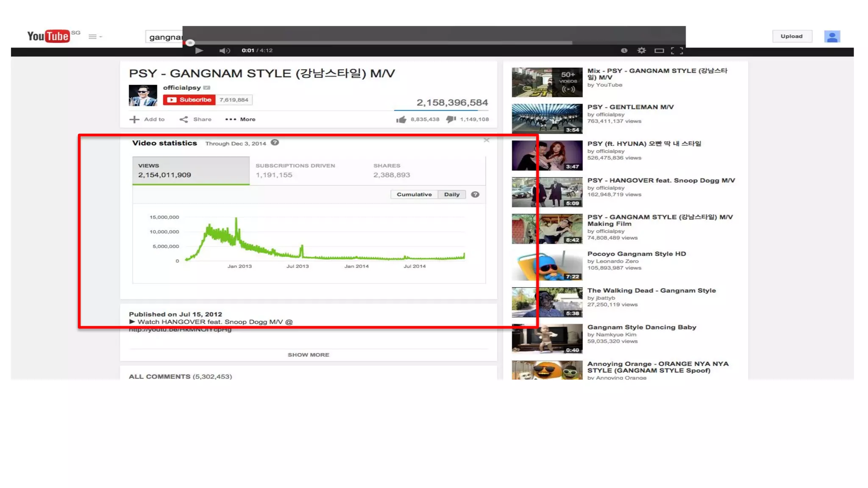The width and height of the screenshot is (868, 488).
Task: Expand the More options menu
Action: pos(240,119)
